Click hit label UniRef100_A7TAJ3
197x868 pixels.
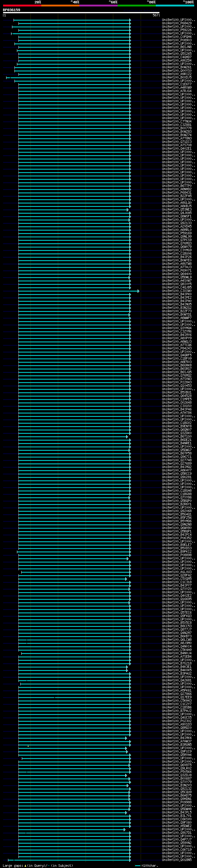click(177, 267)
